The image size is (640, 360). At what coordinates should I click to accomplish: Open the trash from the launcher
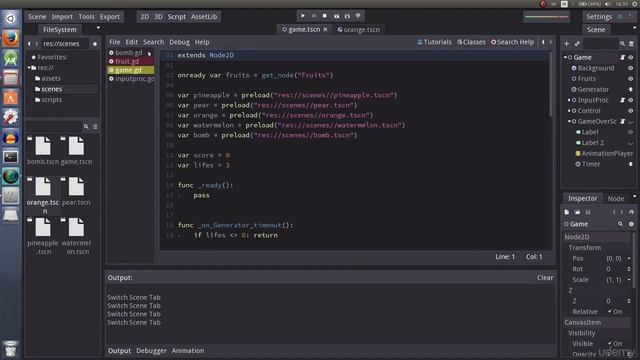click(x=11, y=349)
